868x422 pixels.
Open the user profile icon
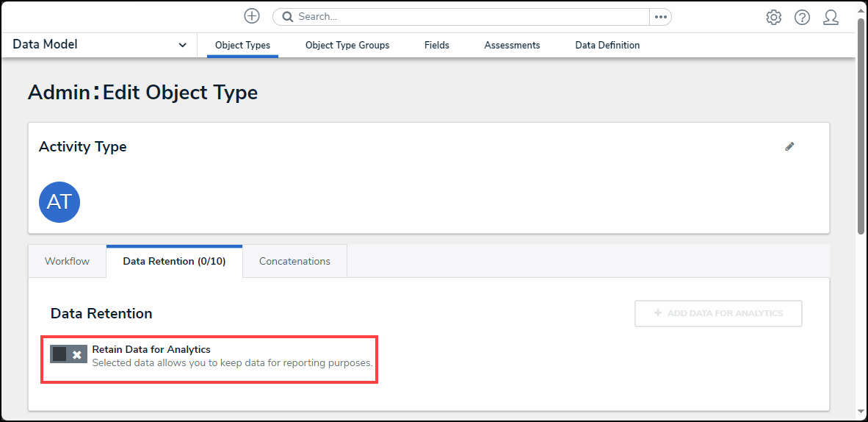pyautogui.click(x=831, y=17)
